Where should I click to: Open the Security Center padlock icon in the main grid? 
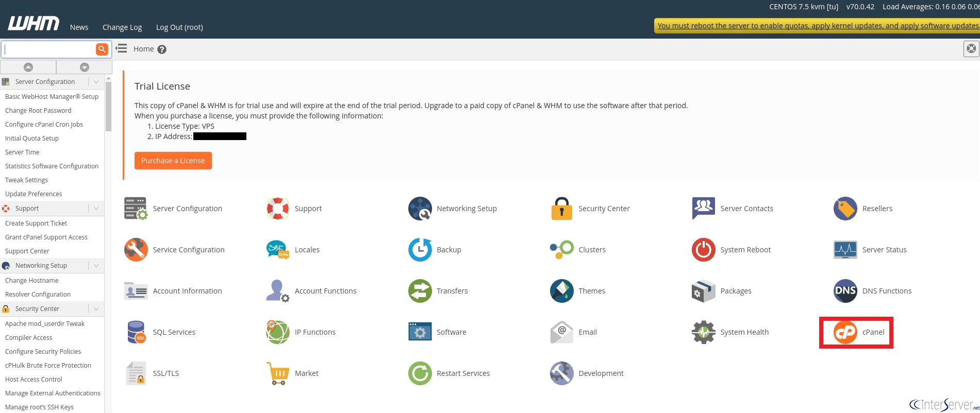click(x=562, y=209)
